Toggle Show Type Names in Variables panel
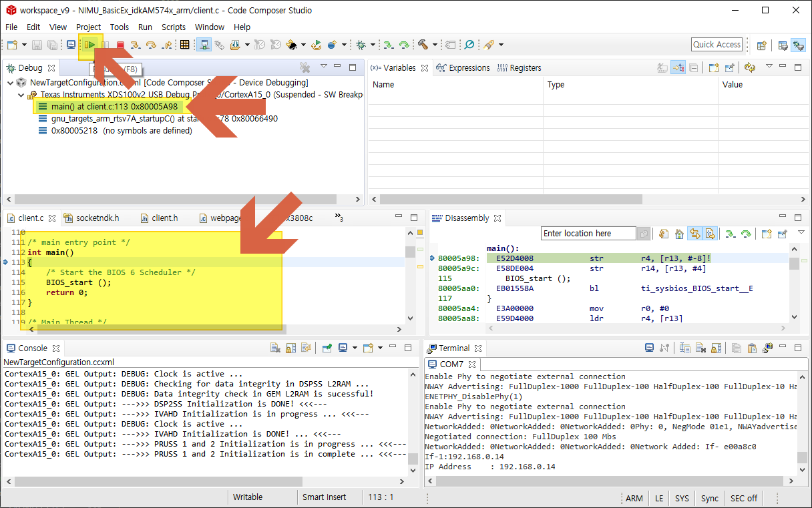Image resolution: width=812 pixels, height=508 pixels. point(662,67)
